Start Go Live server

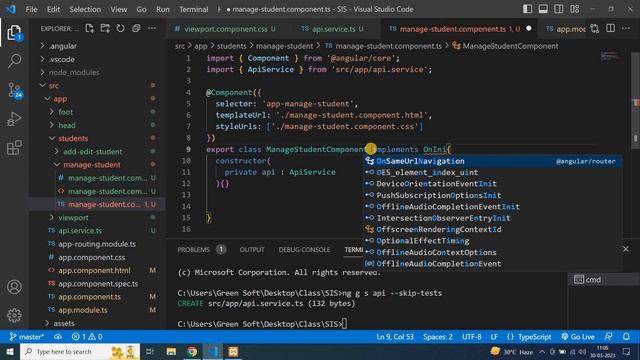coord(578,337)
